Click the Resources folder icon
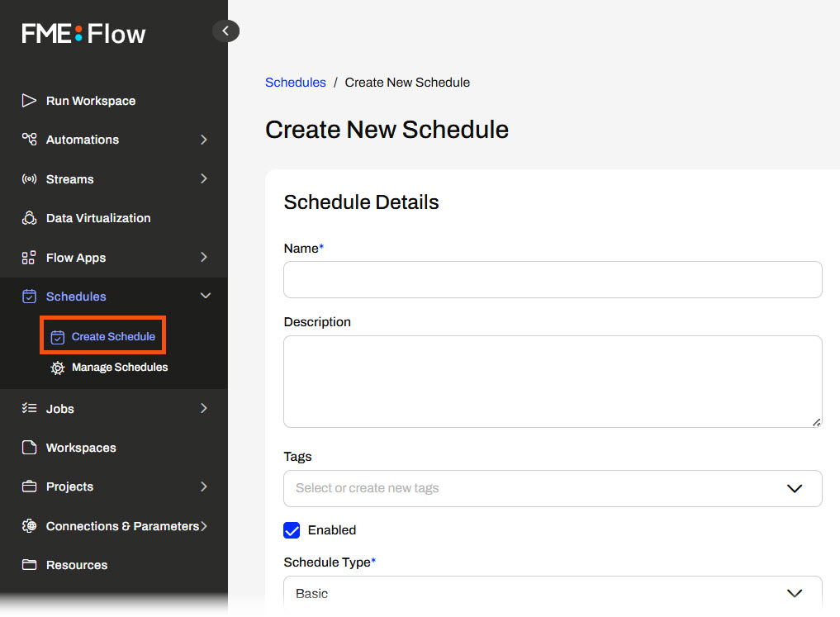Screen dimensions: 840x617 coord(29,565)
